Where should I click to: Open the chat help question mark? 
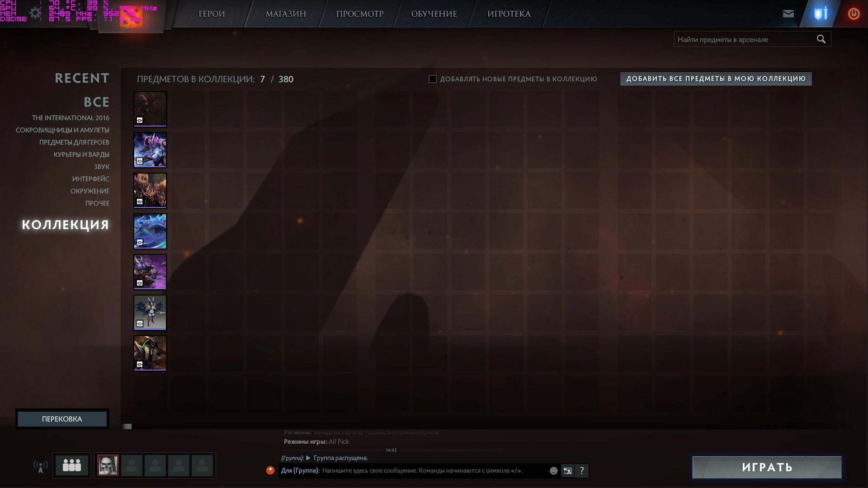coord(582,471)
